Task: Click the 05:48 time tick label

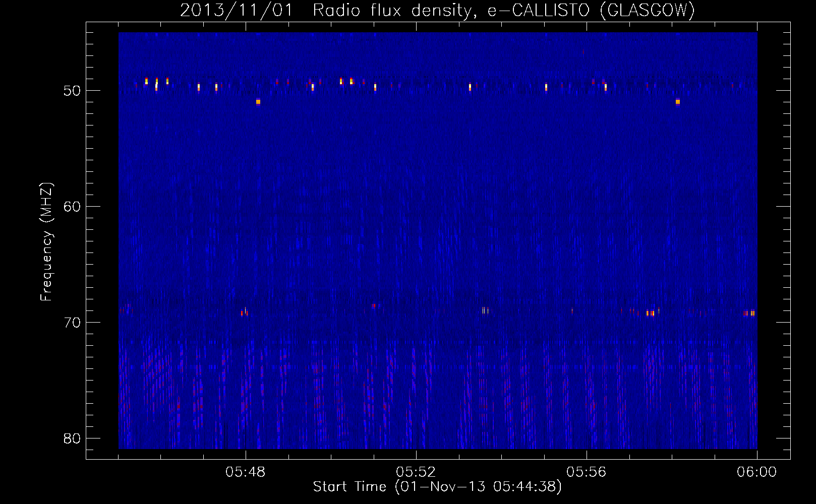Action: pos(246,472)
